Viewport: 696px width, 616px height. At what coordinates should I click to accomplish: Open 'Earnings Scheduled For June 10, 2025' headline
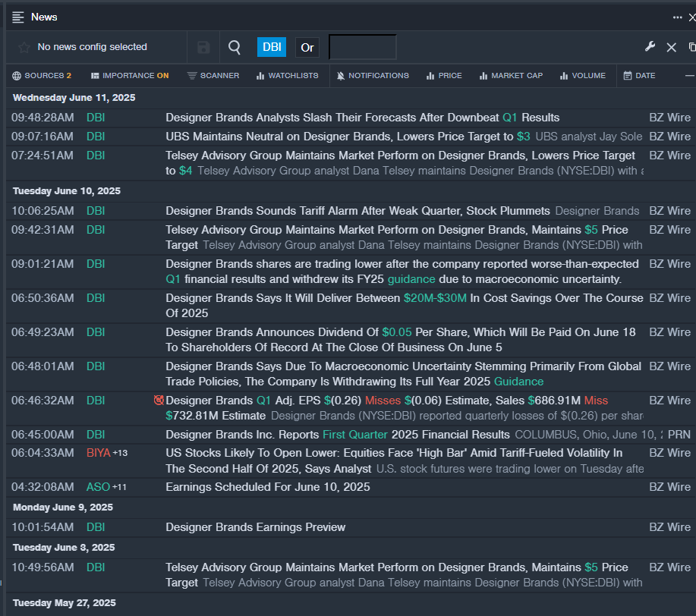pos(268,487)
